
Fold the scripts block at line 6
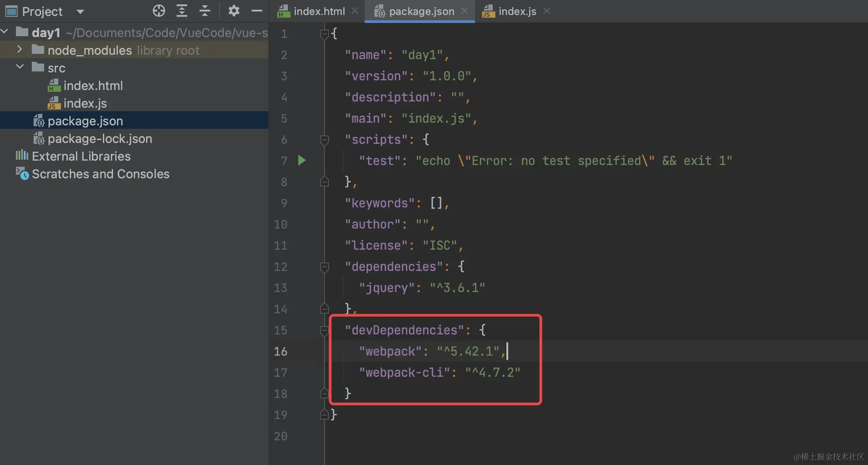325,140
